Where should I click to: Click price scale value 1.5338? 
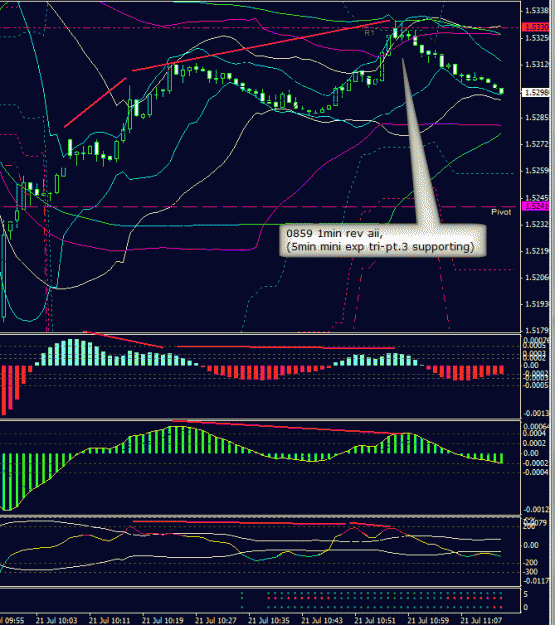tap(537, 11)
